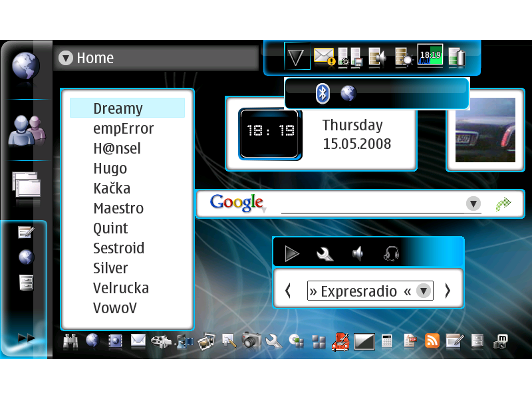The width and height of the screenshot is (532, 399).
Task: Open the memory settings gear status icon
Action: click(343, 57)
